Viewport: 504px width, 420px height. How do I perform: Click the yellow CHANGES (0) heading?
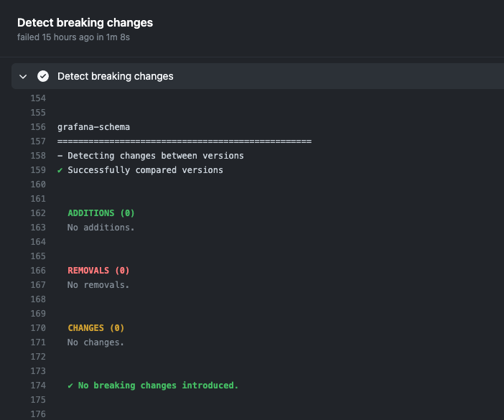coord(96,328)
